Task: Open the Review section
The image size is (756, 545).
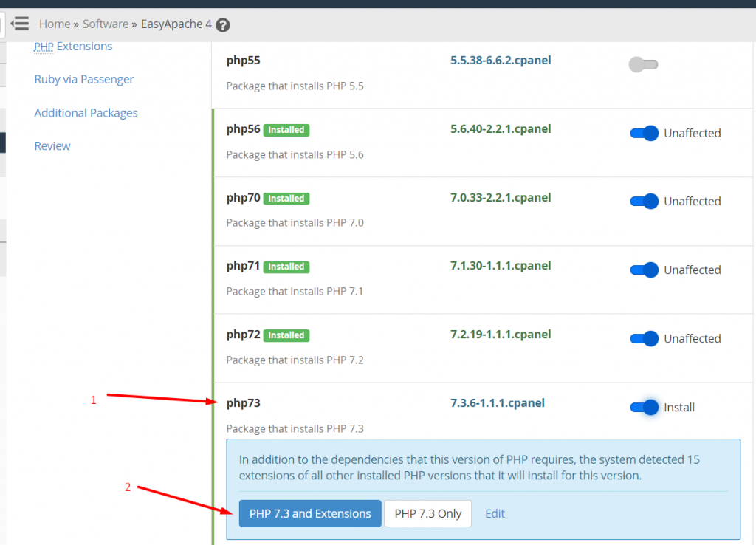Action: [52, 145]
